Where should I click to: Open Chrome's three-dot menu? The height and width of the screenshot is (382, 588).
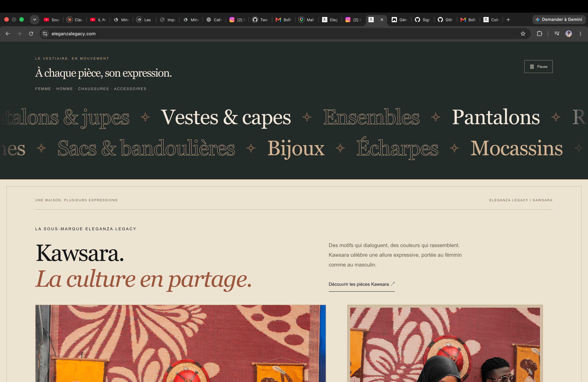(x=580, y=34)
